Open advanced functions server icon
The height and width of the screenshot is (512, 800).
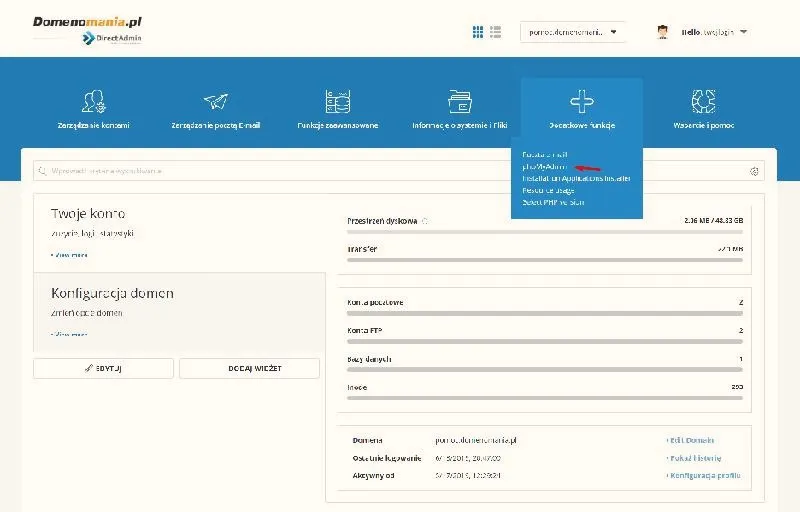click(x=338, y=101)
